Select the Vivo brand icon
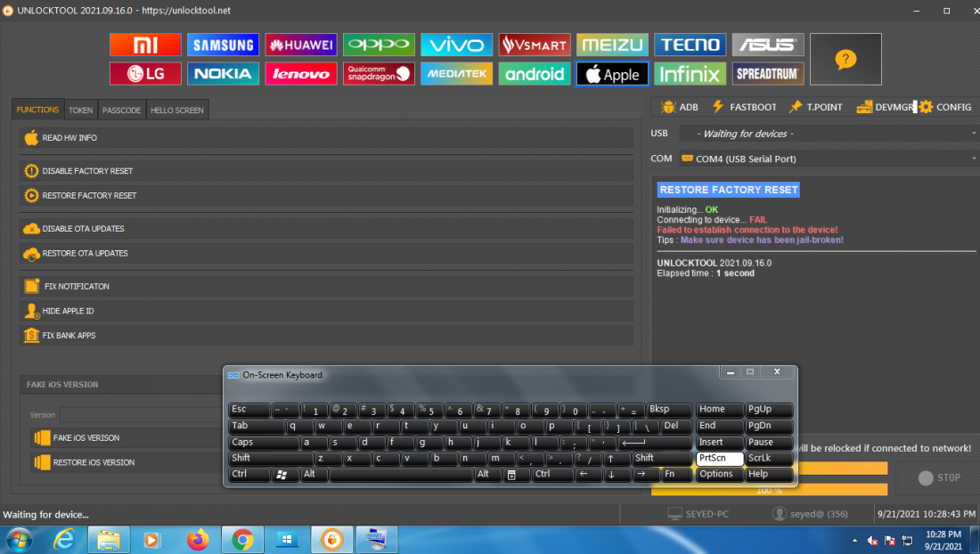Screen dimensions: 980x554 pos(457,45)
